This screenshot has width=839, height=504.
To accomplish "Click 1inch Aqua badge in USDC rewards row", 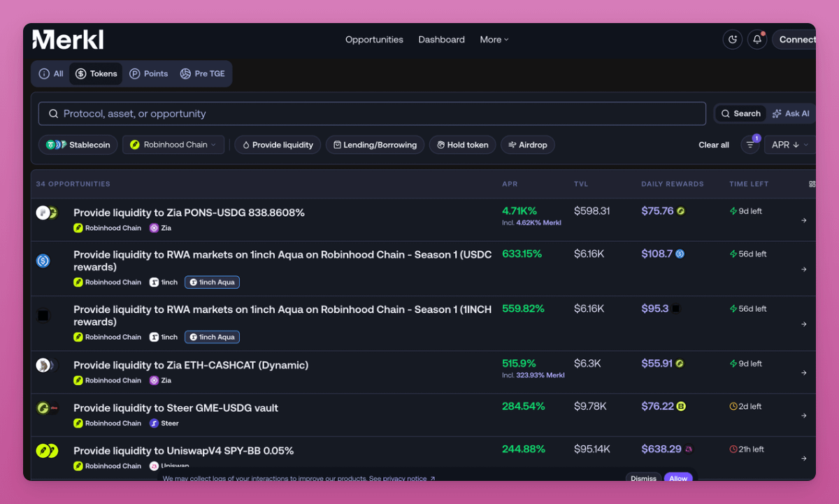I will tap(212, 282).
